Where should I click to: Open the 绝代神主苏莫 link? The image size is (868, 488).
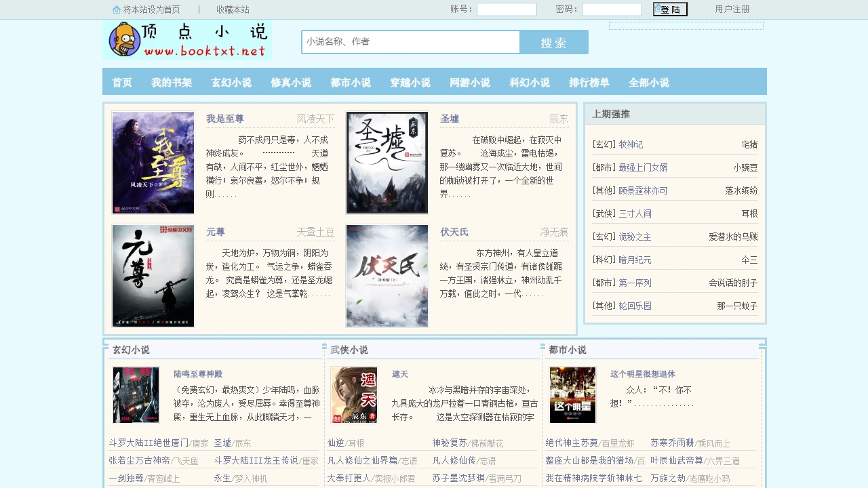pyautogui.click(x=572, y=443)
